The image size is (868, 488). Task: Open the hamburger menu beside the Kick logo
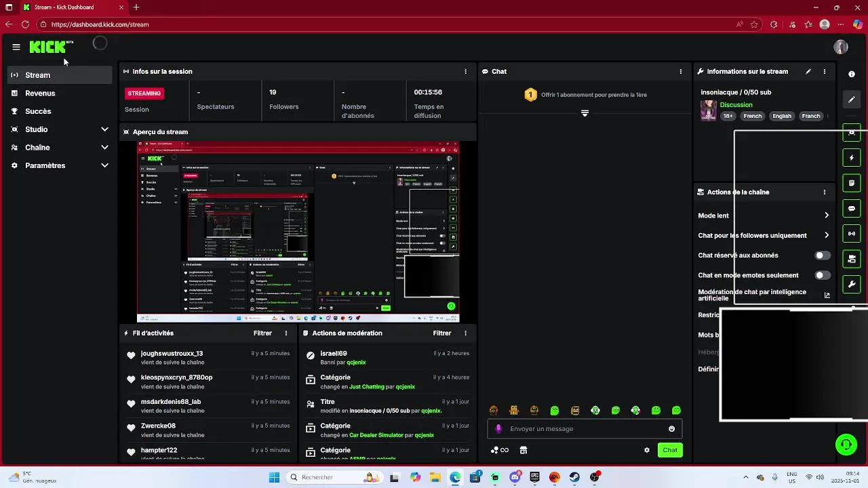coord(16,47)
